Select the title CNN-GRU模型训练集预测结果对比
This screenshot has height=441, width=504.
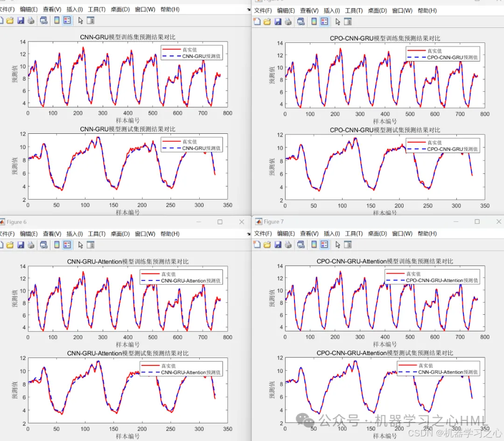click(x=127, y=37)
